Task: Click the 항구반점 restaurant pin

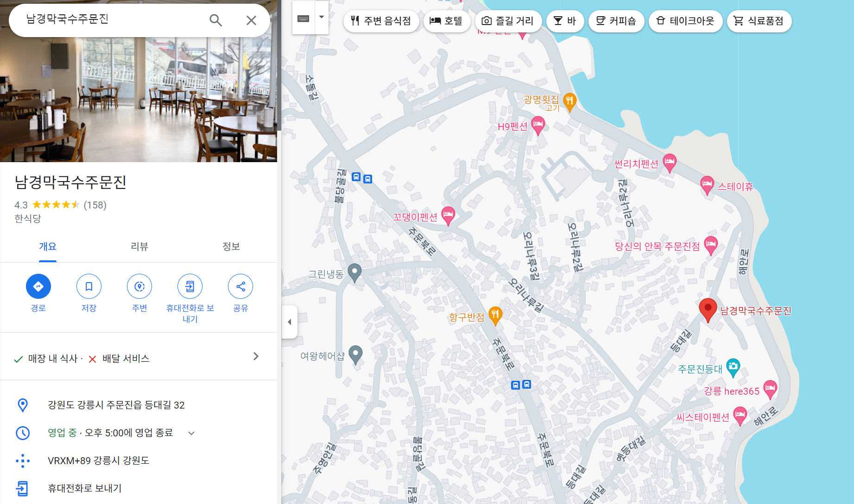Action: tap(495, 315)
